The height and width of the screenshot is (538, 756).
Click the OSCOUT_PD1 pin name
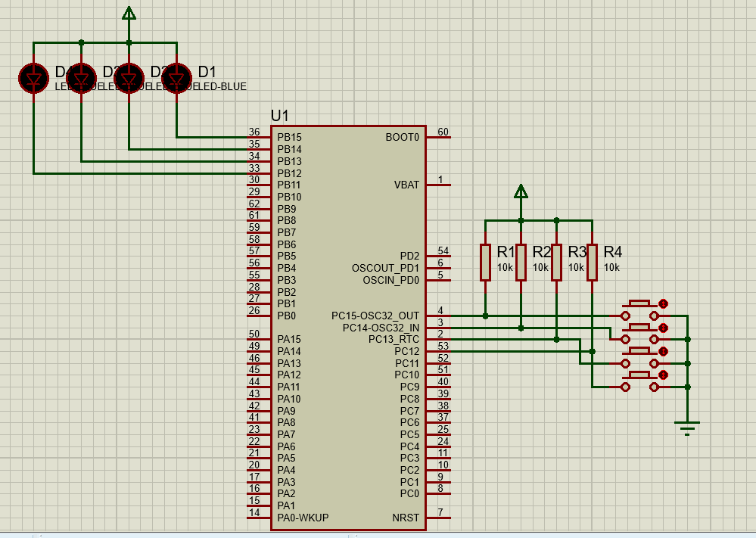click(x=385, y=268)
